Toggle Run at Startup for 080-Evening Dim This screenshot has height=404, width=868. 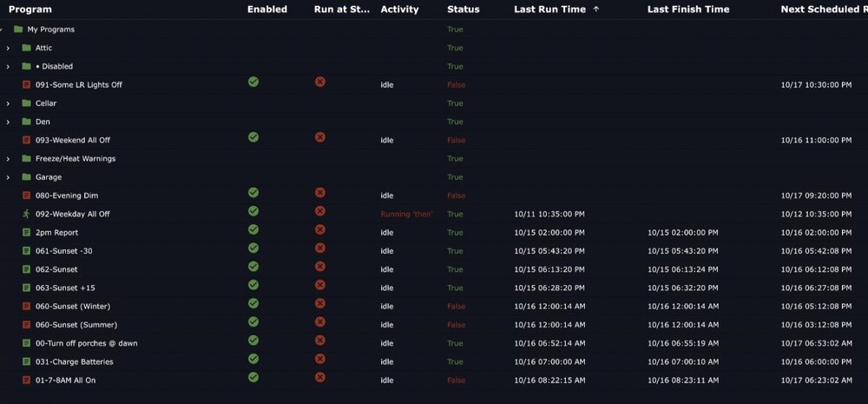(x=319, y=192)
